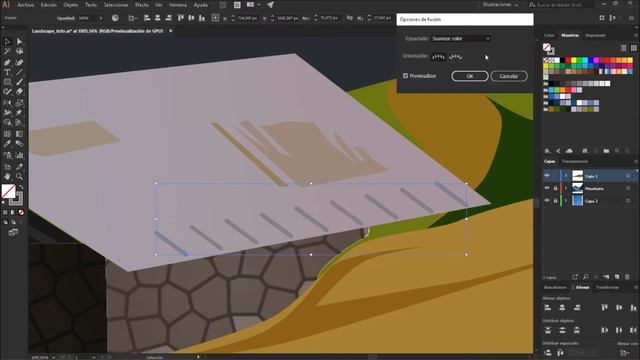Select the Direct Selection (white arrow) tool
This screenshot has width=640, height=360.
[19, 41]
